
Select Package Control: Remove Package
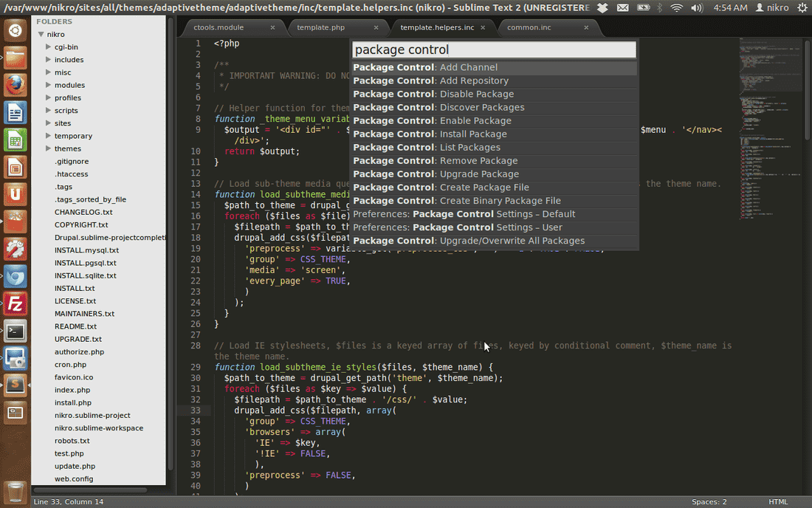494,161
